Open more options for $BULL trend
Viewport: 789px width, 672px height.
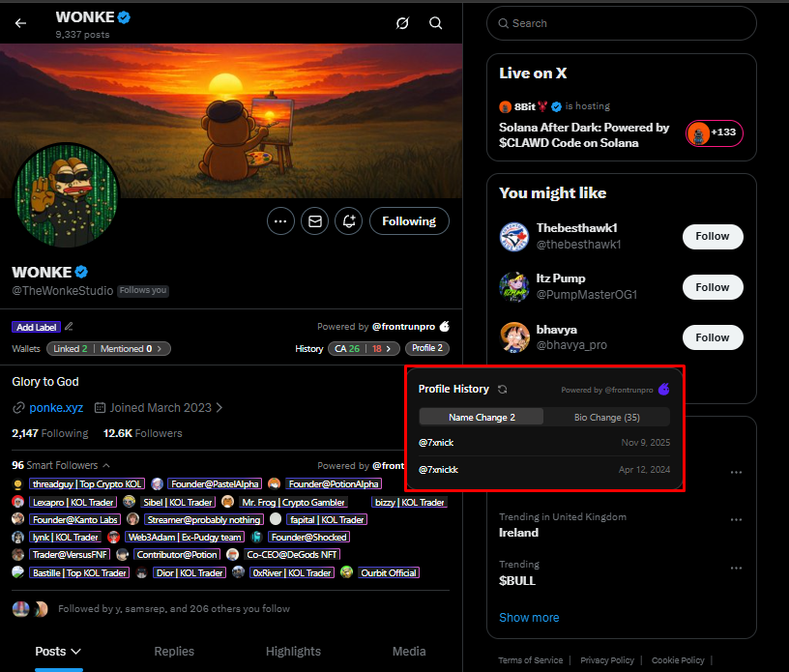pos(736,568)
